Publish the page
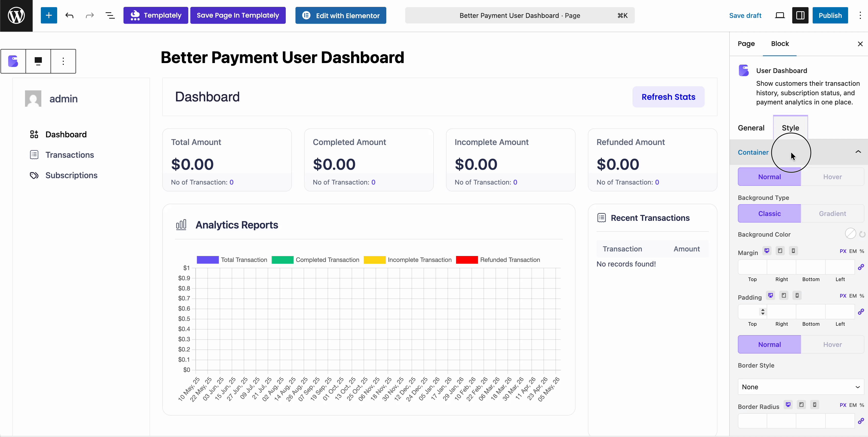Image resolution: width=868 pixels, height=437 pixels. [830, 16]
